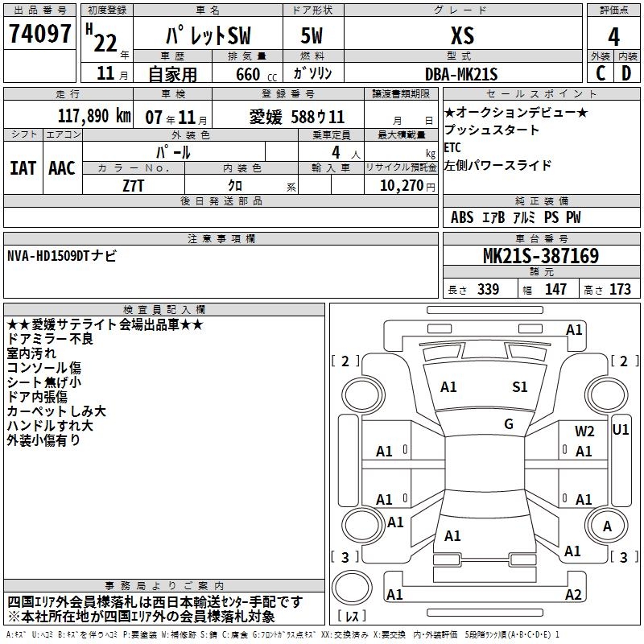The height and width of the screenshot is (644, 644).
Task: Select exterior grade C under 外装
Action: point(601,73)
